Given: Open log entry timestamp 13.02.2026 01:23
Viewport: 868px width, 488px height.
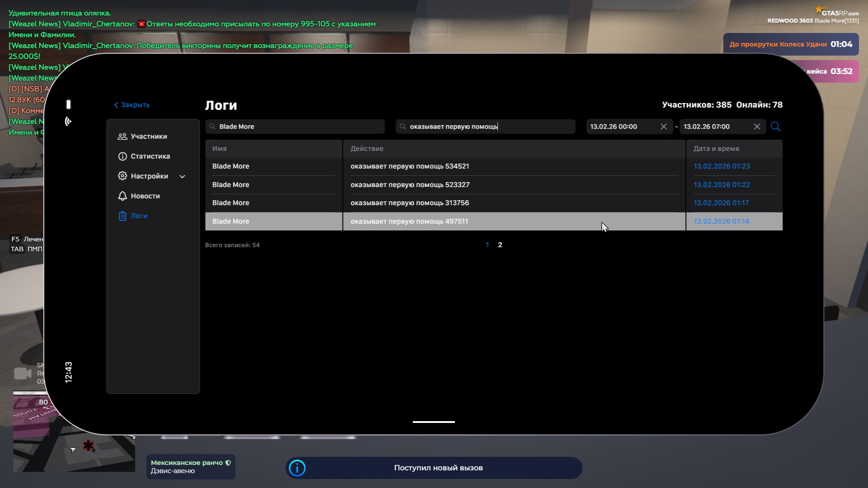Looking at the screenshot, I should (722, 166).
